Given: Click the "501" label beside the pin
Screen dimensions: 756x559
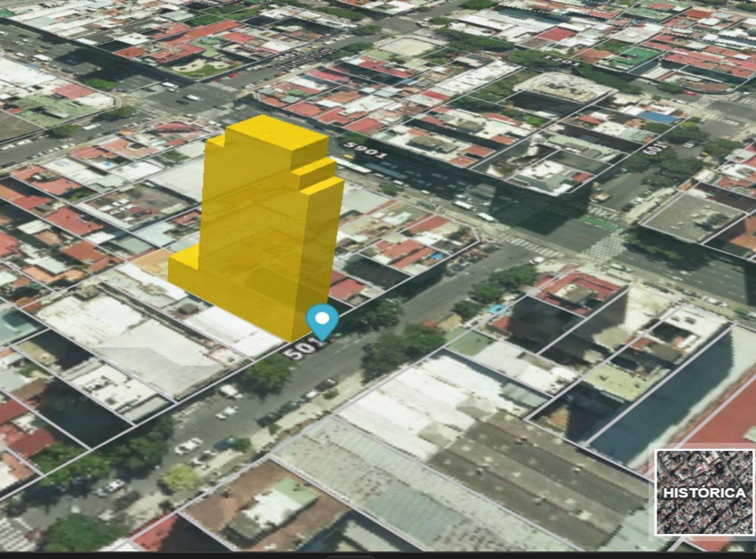Looking at the screenshot, I should (304, 350).
